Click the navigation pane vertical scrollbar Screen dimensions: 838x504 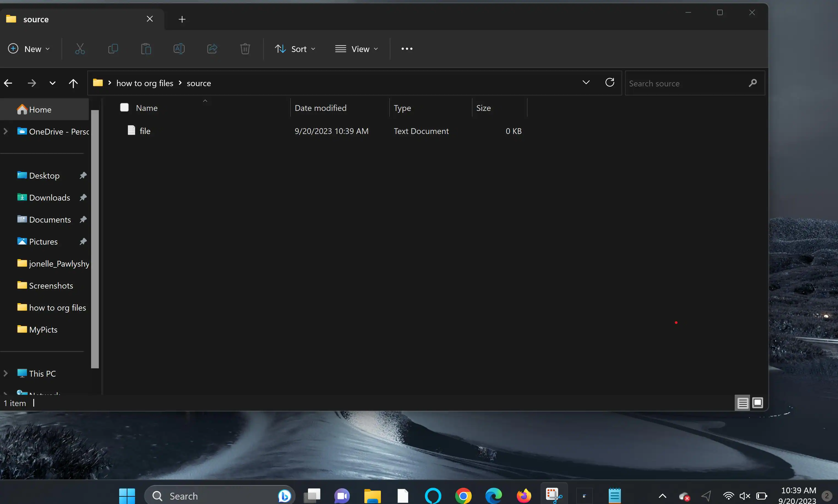[x=95, y=238]
